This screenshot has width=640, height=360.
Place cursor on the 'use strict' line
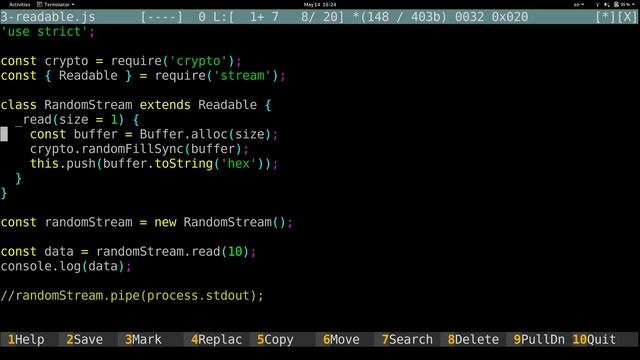[x=48, y=32]
